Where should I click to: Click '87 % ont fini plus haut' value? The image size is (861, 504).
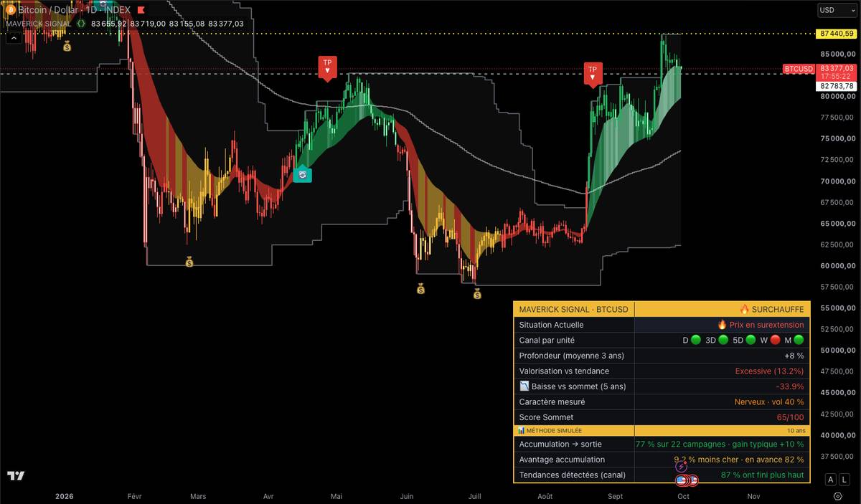point(762,475)
